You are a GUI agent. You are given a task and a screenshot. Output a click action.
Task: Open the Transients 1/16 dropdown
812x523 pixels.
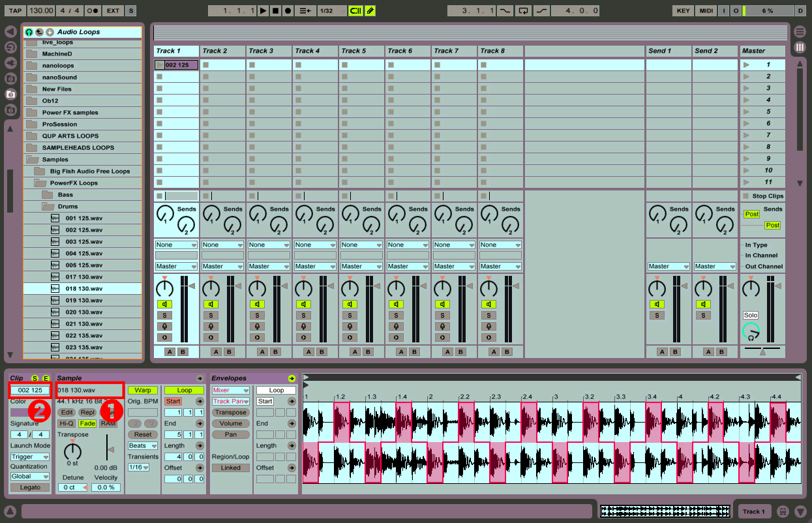click(x=138, y=467)
